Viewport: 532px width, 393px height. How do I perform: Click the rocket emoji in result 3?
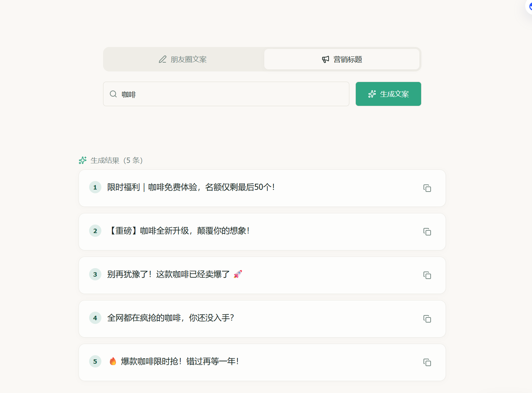coord(238,274)
